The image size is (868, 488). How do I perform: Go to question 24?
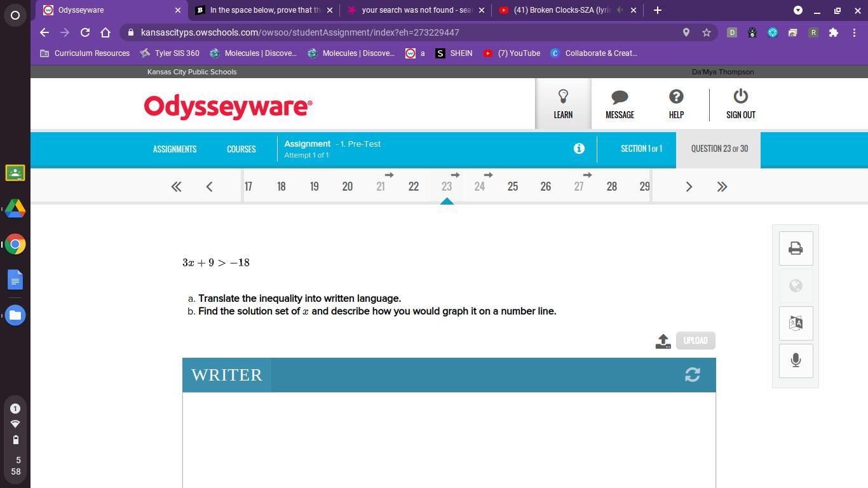coord(480,187)
